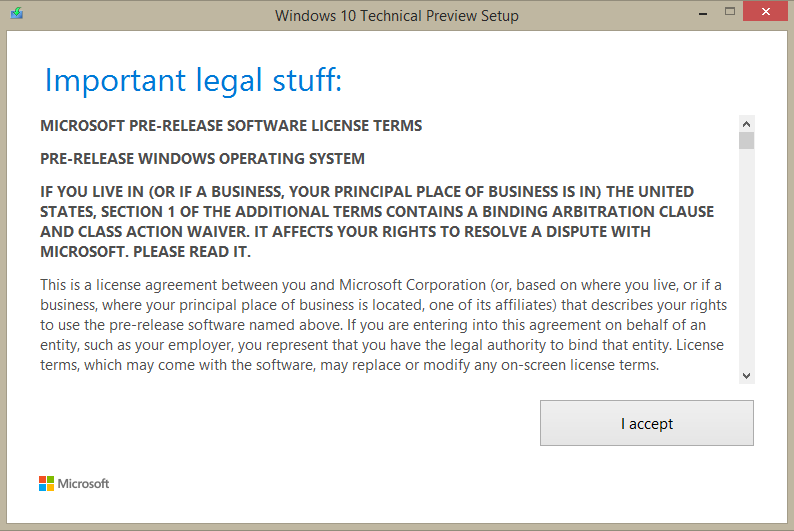
Task: Click the "MICROSOFT PRE-RELEASE SOFTWARE LICENSE TERMS" line
Action: [231, 126]
